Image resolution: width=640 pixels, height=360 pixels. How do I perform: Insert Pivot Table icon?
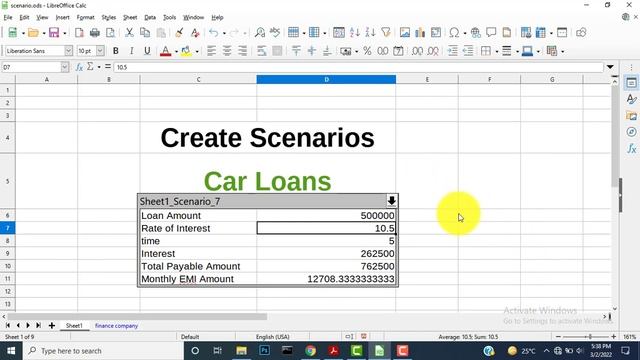[x=436, y=33]
